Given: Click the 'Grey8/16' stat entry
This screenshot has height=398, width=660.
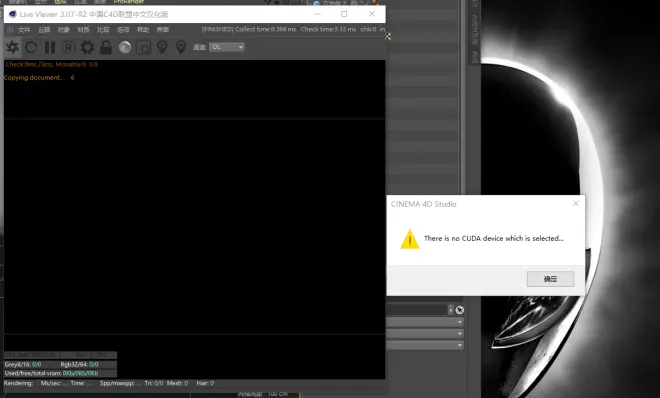Looking at the screenshot, I should click(23, 364).
